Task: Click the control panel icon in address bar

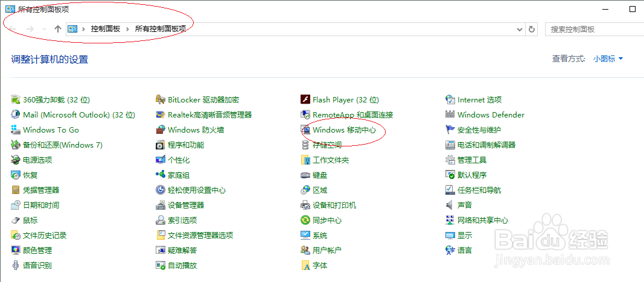Action: click(72, 29)
